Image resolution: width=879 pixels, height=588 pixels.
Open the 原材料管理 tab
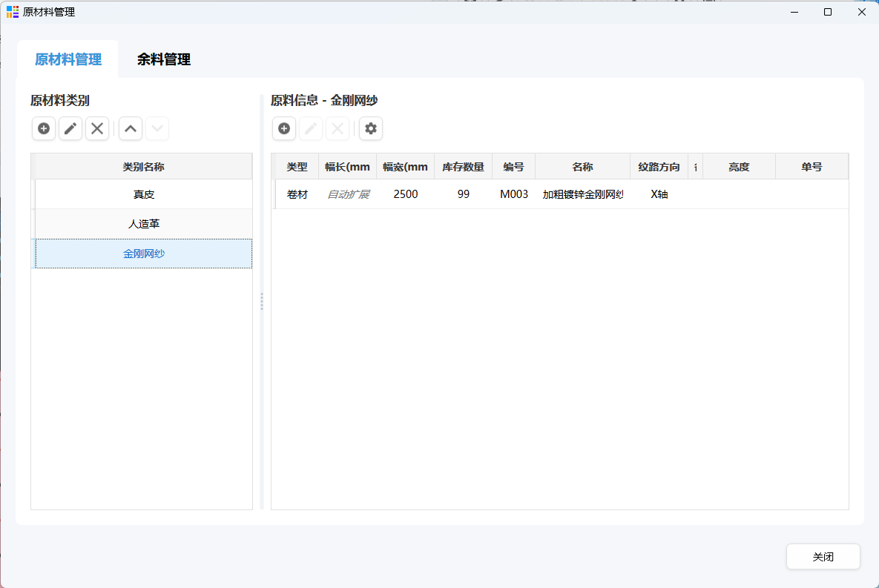[x=68, y=60]
